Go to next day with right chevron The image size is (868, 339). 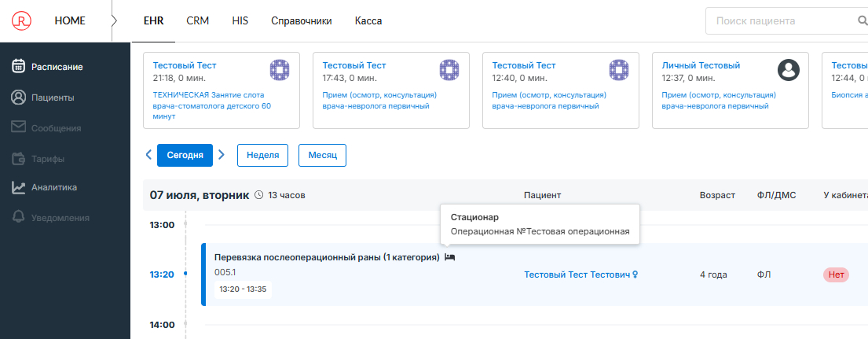pyautogui.click(x=222, y=154)
